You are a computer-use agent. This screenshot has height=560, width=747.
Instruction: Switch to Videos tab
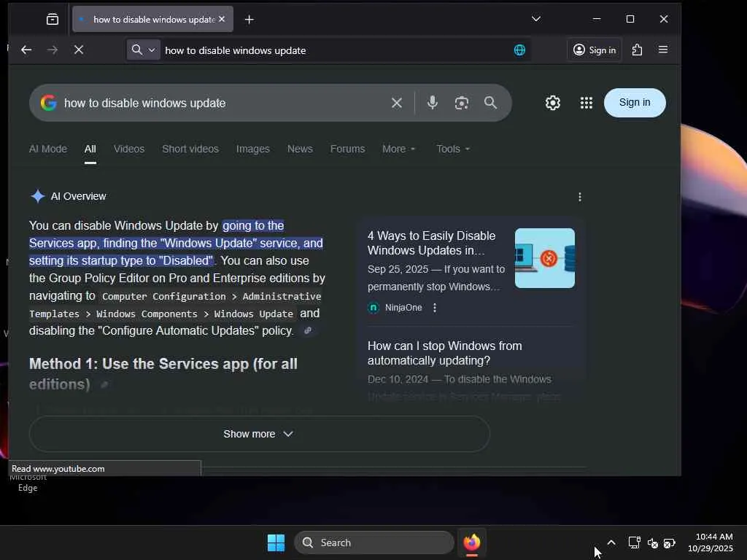tap(128, 149)
